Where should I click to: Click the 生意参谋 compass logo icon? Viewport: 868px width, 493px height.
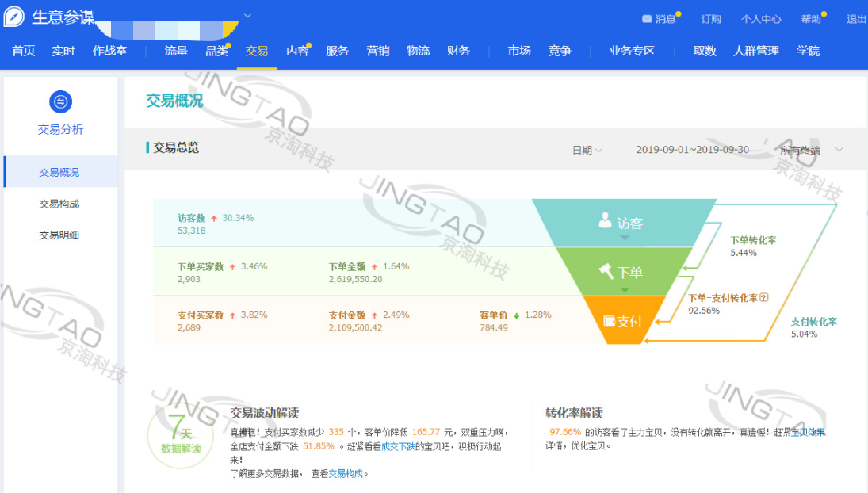coord(13,17)
